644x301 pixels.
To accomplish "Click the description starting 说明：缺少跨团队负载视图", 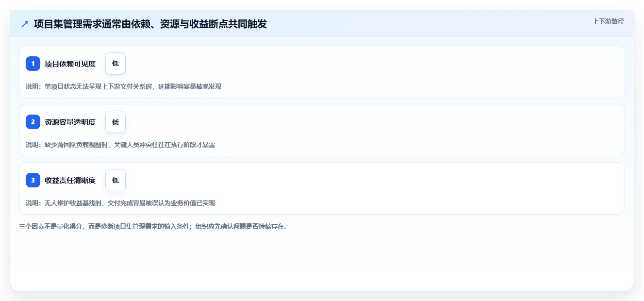I will pos(120,145).
